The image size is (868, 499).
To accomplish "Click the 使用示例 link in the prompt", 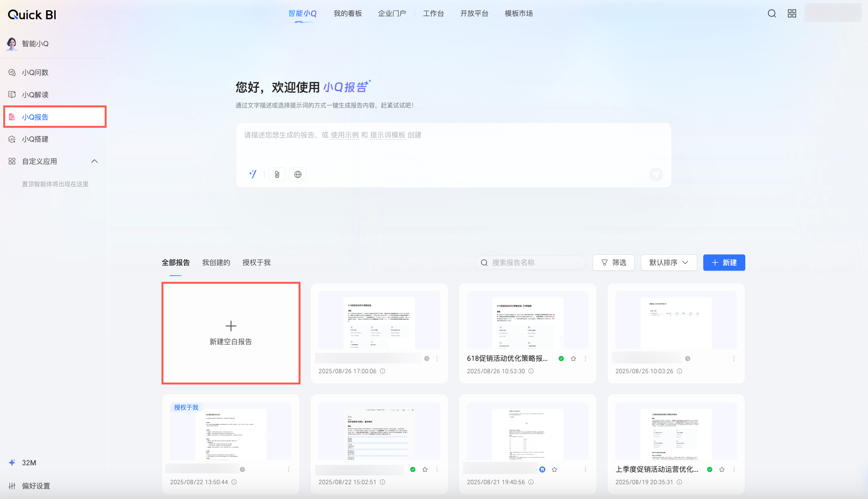I will pos(345,135).
